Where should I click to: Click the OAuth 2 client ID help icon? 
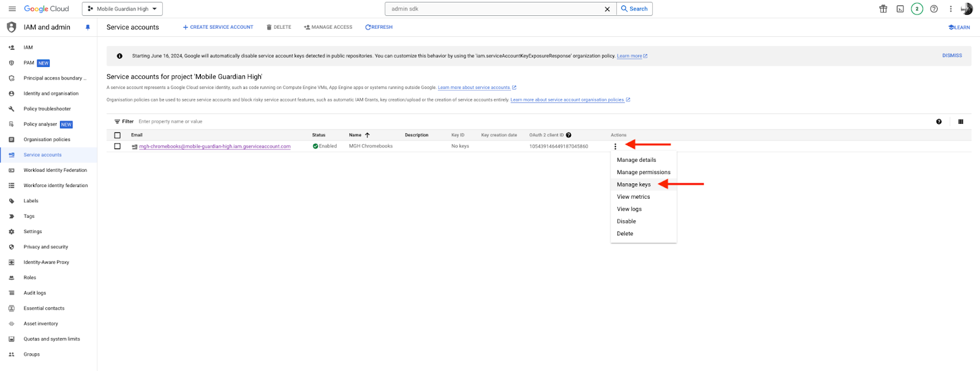[568, 135]
